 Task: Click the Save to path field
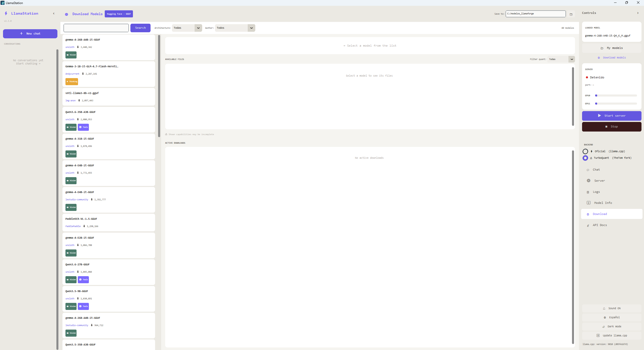pos(535,14)
